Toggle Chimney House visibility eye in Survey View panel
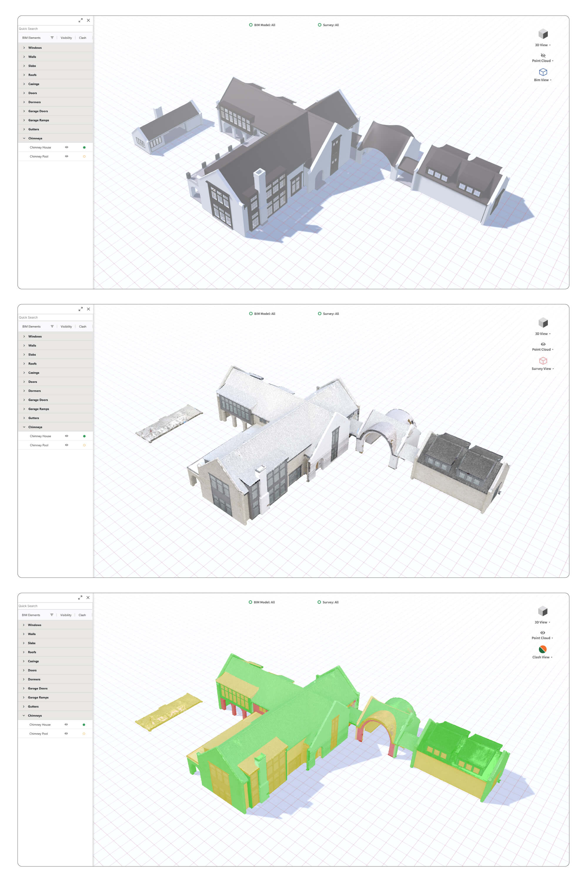The height and width of the screenshot is (882, 588). 66,436
